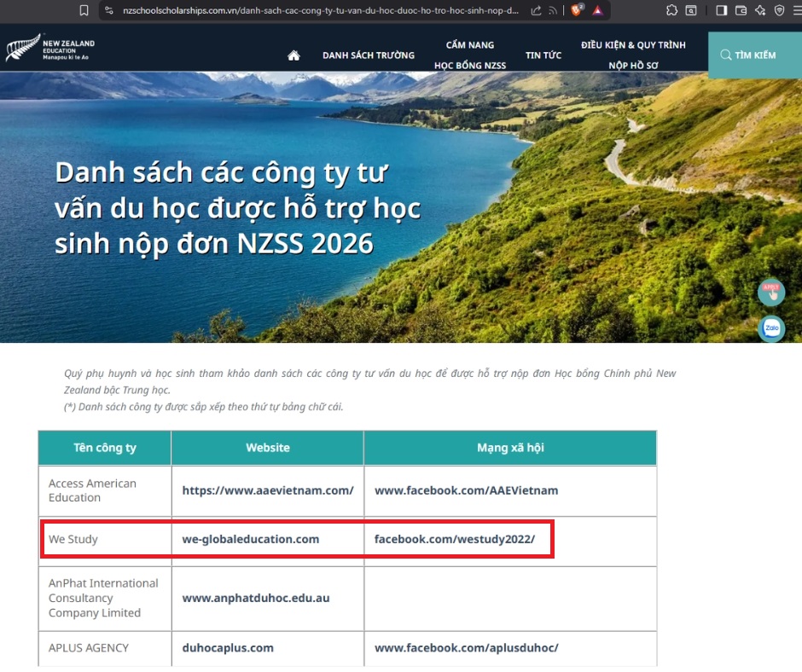
Task: Open www.facebook.com/AAEVietnam link
Action: tap(467, 490)
